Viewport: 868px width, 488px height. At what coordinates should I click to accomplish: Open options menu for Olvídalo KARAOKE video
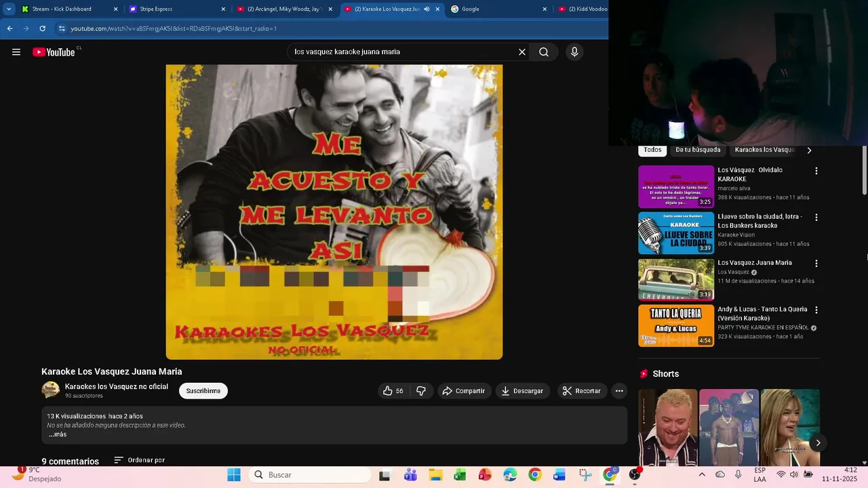point(816,171)
